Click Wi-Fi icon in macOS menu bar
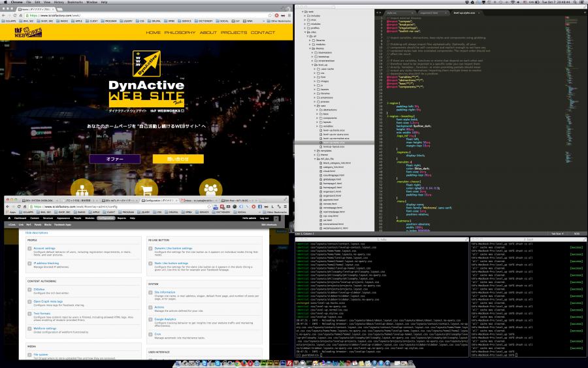This screenshot has width=588, height=368. tap(513, 2)
